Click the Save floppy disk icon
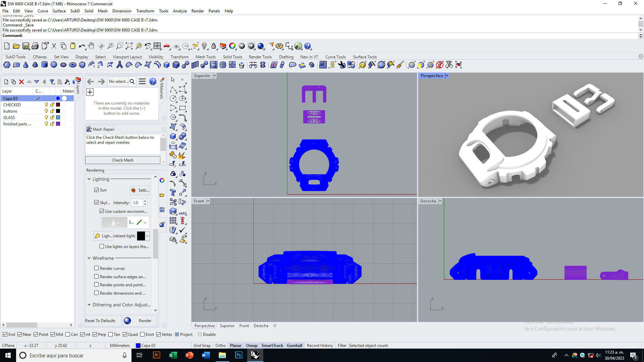Screen dimensions: 644x362 [x=26, y=46]
